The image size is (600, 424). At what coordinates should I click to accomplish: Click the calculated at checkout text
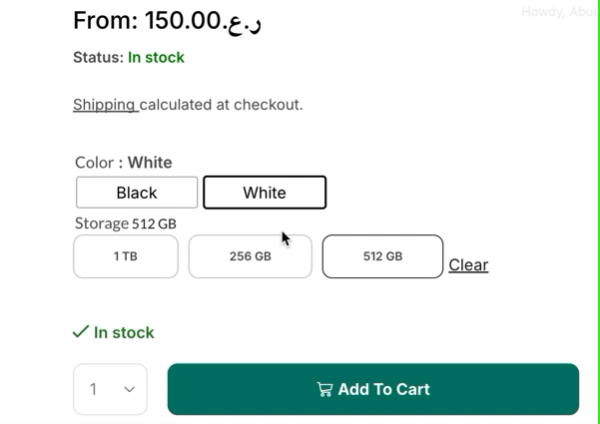(x=221, y=104)
